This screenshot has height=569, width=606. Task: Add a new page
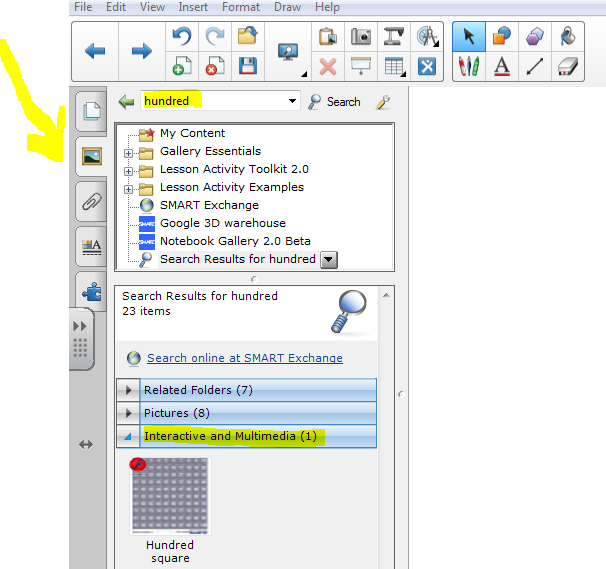pyautogui.click(x=182, y=66)
